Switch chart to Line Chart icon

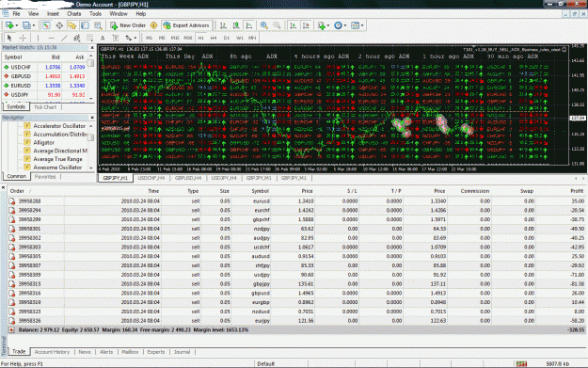[249, 25]
